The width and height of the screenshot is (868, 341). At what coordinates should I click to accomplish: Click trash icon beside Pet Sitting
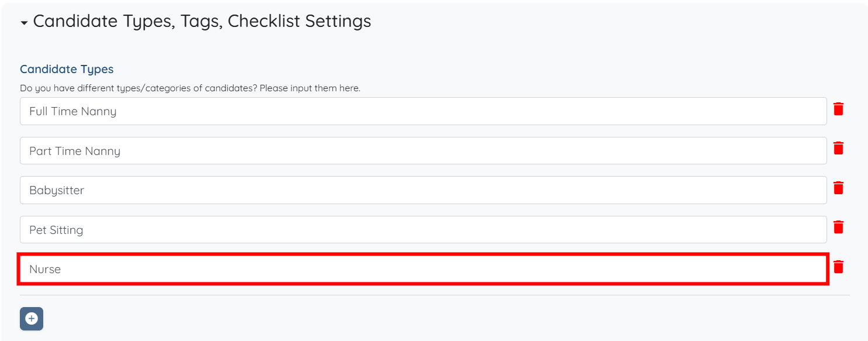838,227
